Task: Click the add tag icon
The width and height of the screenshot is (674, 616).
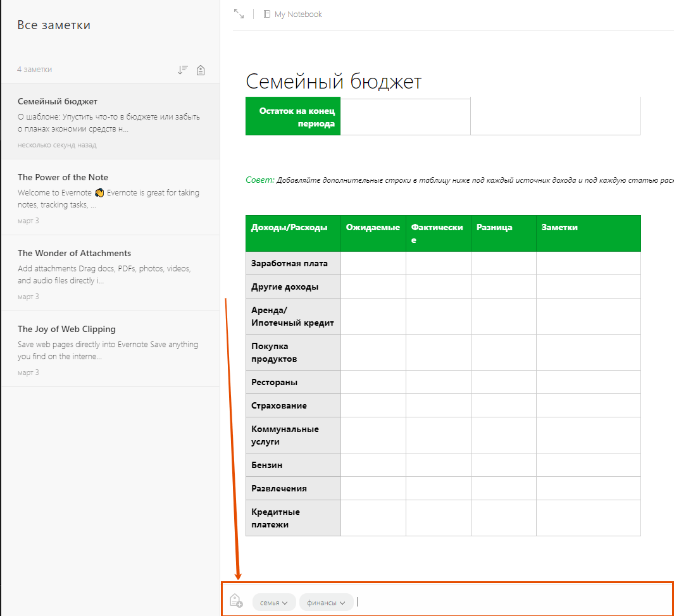Action: point(235,601)
